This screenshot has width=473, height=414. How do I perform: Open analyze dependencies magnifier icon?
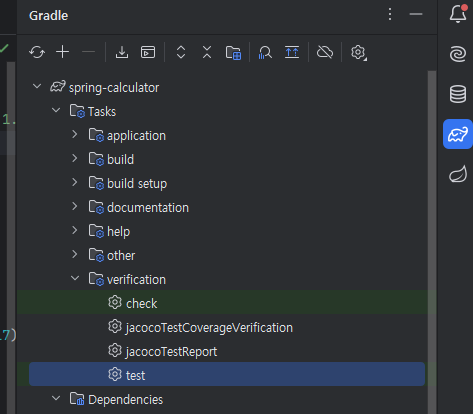tap(265, 53)
